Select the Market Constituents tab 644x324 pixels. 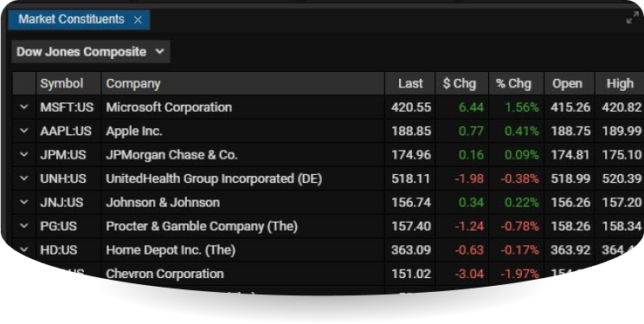[72, 19]
